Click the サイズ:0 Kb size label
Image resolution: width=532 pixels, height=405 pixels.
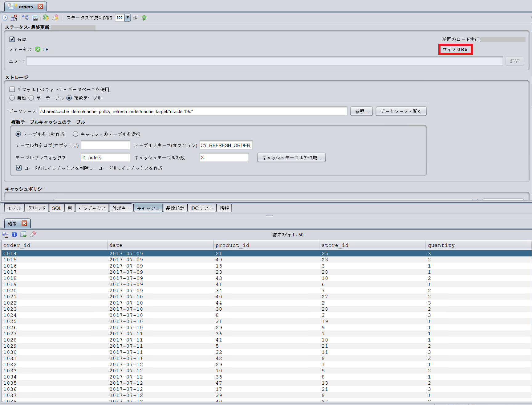point(455,49)
